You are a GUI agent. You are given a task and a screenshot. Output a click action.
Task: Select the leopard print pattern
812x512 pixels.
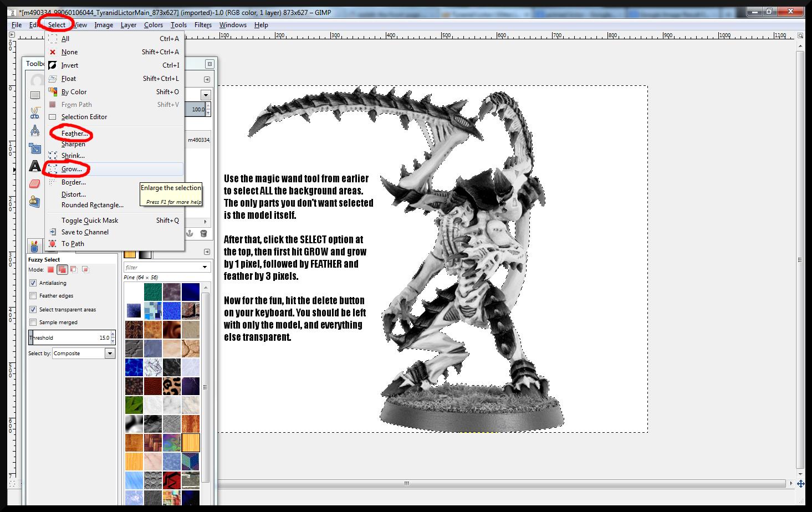coord(171,386)
